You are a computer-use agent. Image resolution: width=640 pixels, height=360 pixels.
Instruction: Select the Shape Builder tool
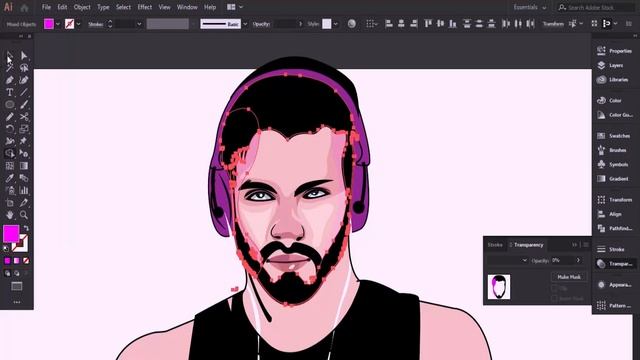[x=9, y=153]
